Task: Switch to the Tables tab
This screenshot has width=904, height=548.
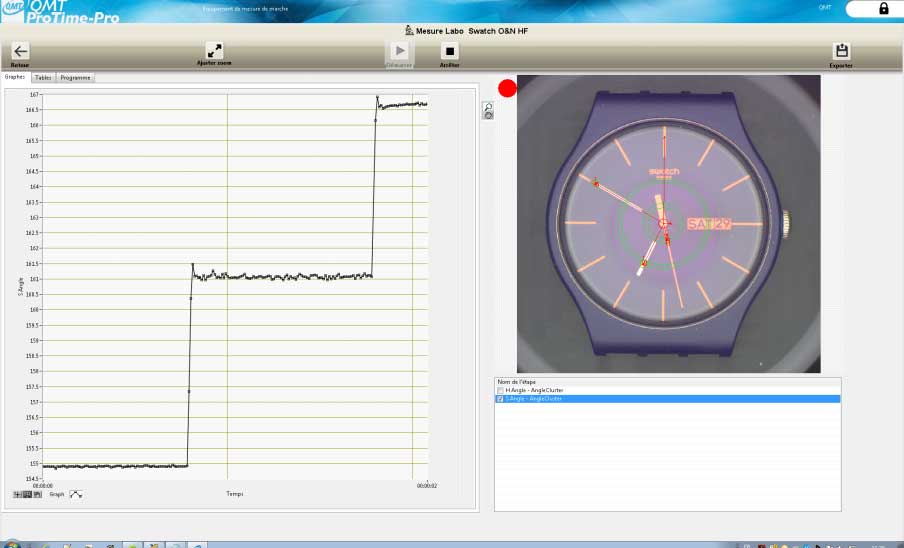Action: point(43,77)
